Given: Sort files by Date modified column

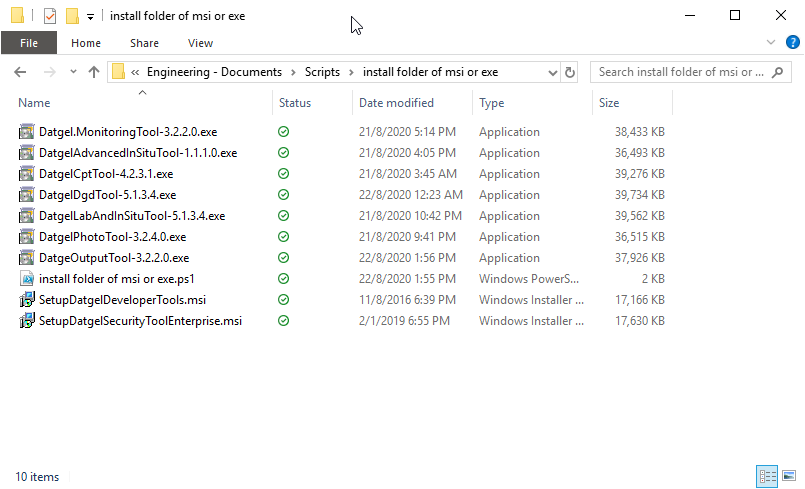Looking at the screenshot, I should [396, 103].
